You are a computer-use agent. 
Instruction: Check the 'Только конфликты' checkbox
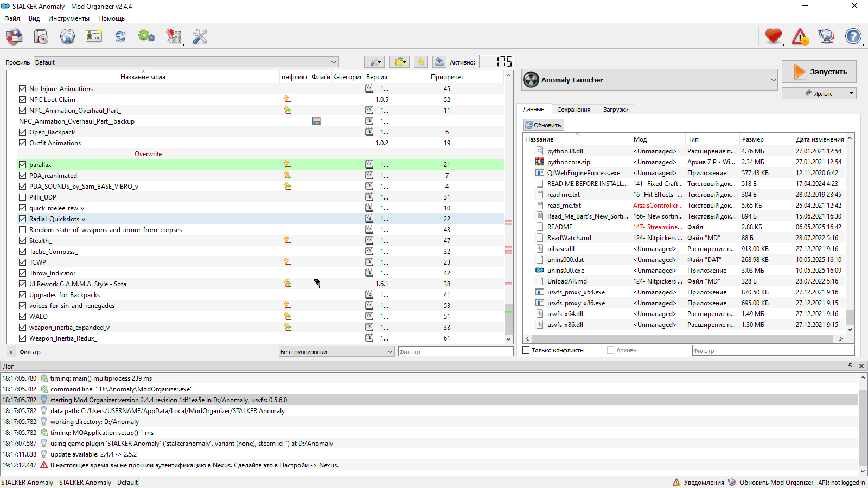point(526,350)
